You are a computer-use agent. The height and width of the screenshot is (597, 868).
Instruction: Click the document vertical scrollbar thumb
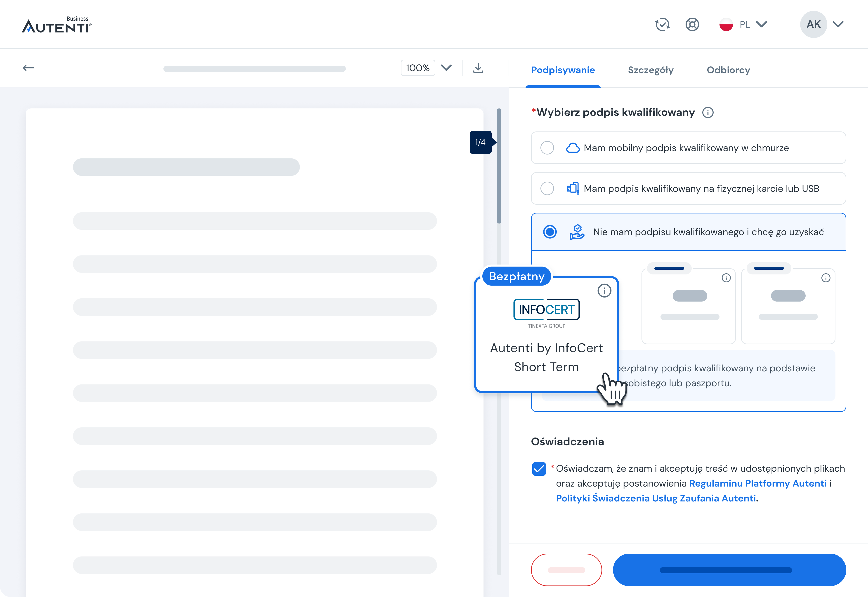[x=499, y=166]
